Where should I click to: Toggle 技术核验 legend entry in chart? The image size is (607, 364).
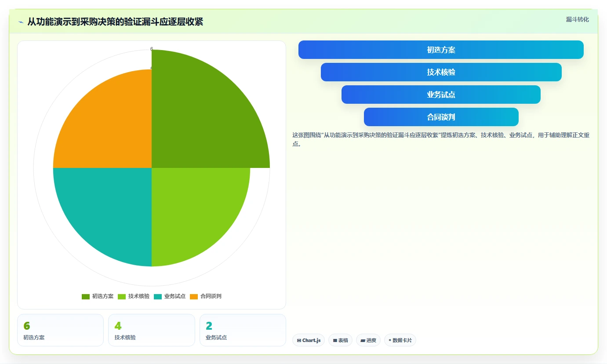click(134, 296)
